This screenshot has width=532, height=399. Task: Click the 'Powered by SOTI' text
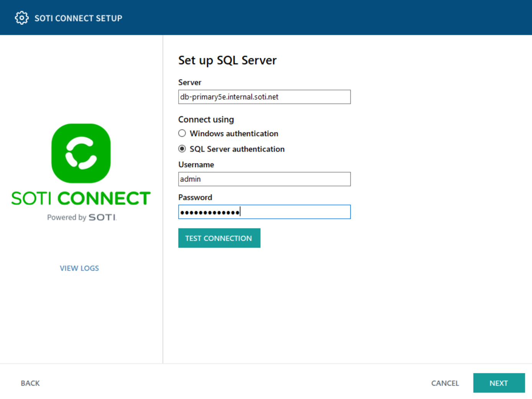(82, 217)
